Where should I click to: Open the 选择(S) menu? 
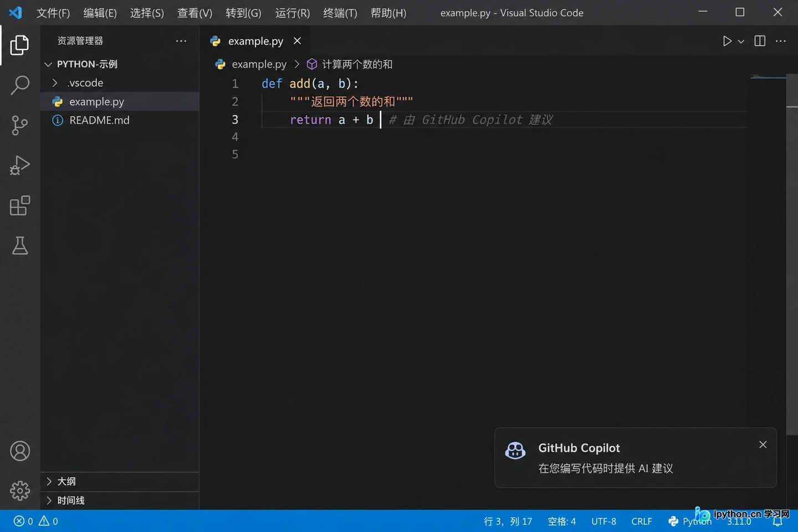click(147, 13)
